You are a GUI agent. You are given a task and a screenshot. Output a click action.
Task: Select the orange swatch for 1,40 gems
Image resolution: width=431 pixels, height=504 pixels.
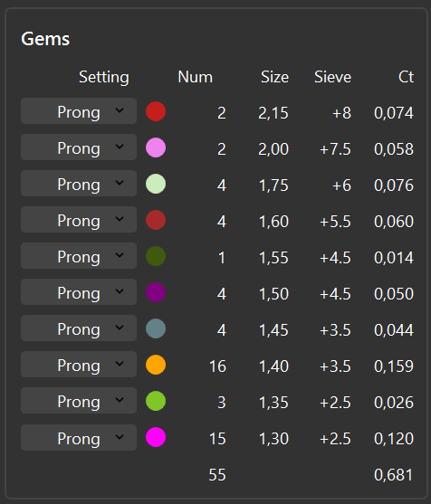click(156, 365)
